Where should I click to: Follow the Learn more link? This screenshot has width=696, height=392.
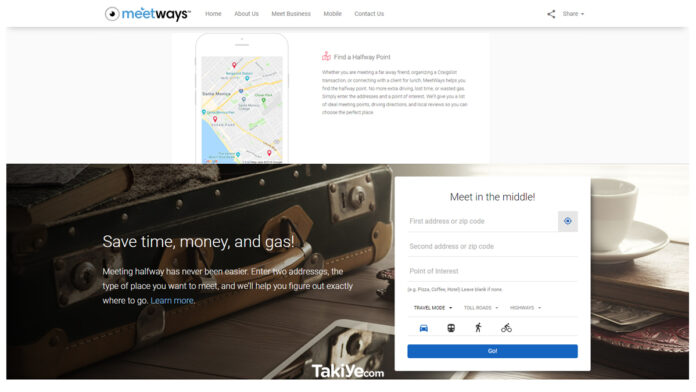(172, 301)
